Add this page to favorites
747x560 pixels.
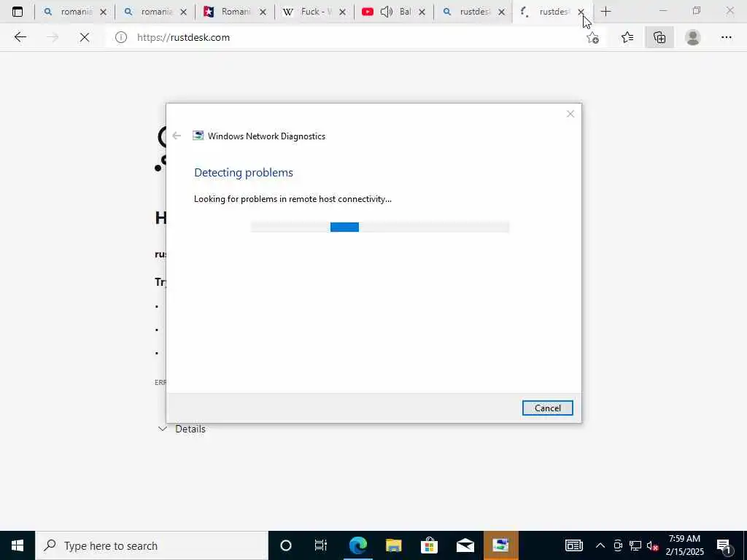(592, 37)
